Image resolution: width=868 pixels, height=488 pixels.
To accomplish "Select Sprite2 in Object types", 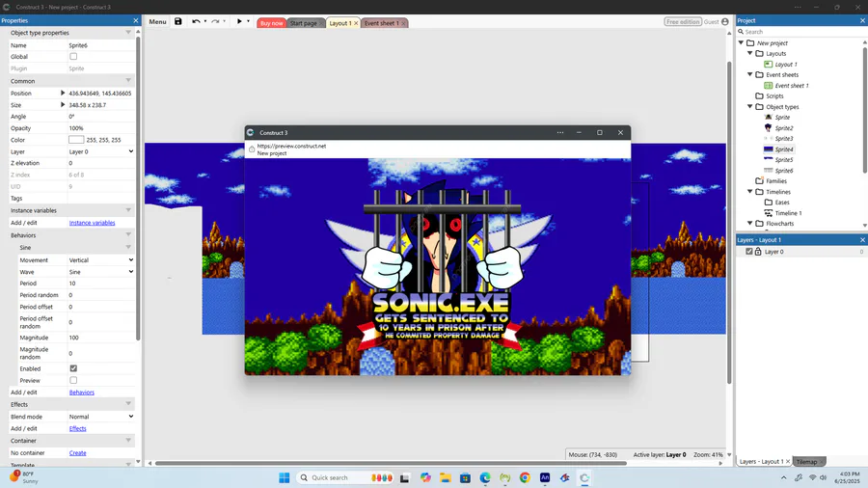I will [x=784, y=128].
